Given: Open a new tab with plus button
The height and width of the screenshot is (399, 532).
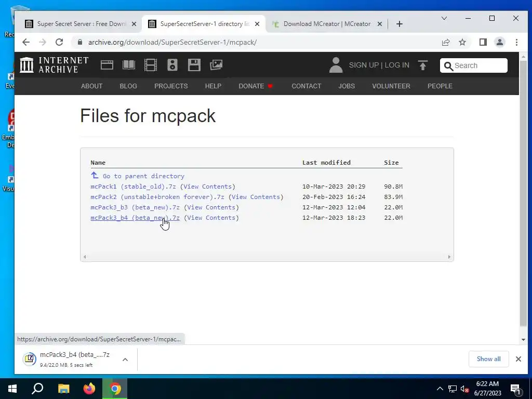Looking at the screenshot, I should (x=400, y=24).
